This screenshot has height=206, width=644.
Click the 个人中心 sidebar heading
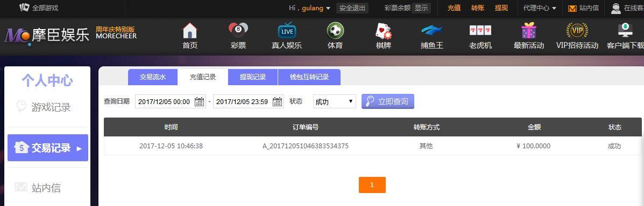tap(47, 81)
